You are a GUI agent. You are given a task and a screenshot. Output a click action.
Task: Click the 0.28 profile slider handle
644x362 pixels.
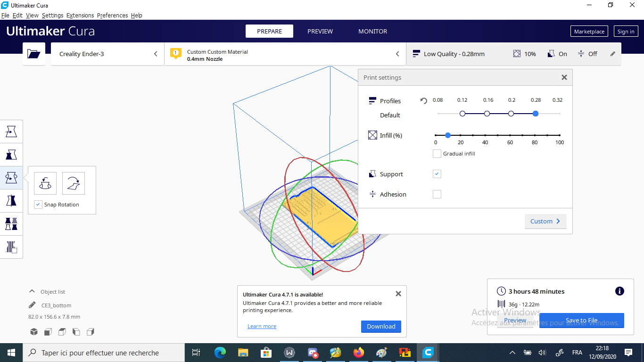(536, 114)
